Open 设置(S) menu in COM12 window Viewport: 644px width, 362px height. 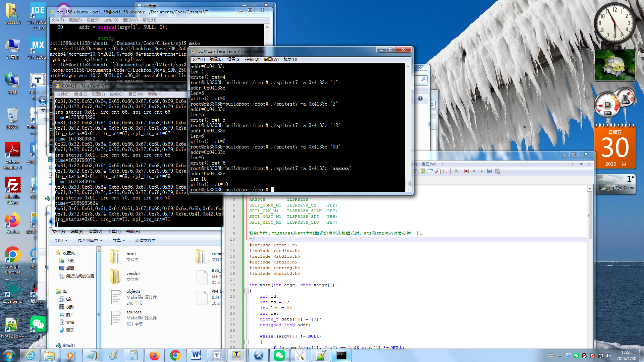click(x=233, y=59)
